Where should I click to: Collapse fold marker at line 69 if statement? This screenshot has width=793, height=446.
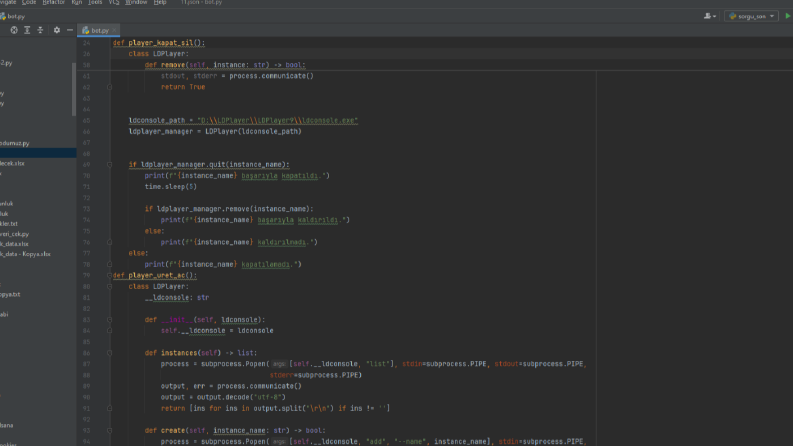pos(109,165)
